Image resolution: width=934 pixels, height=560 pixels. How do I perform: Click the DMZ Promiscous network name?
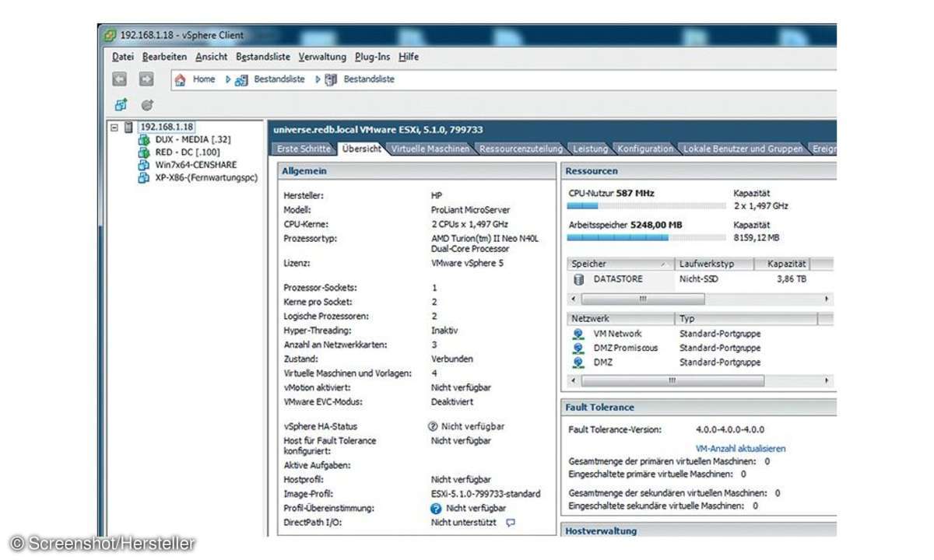[x=625, y=348]
